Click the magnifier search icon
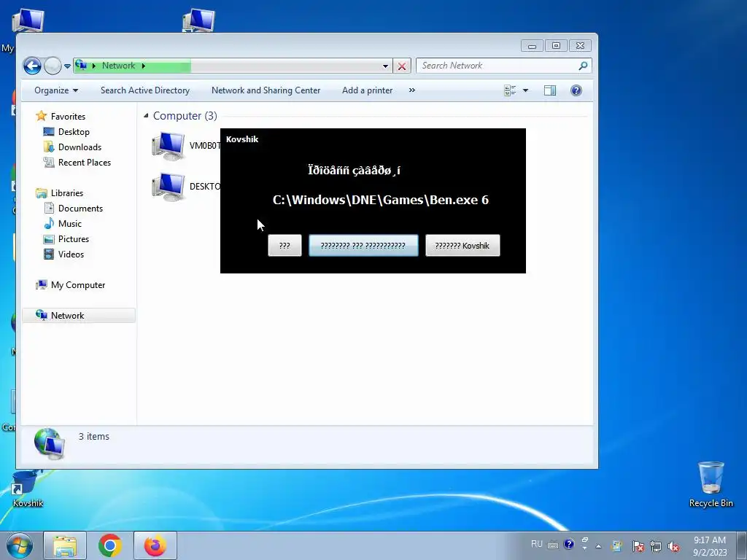 [583, 66]
